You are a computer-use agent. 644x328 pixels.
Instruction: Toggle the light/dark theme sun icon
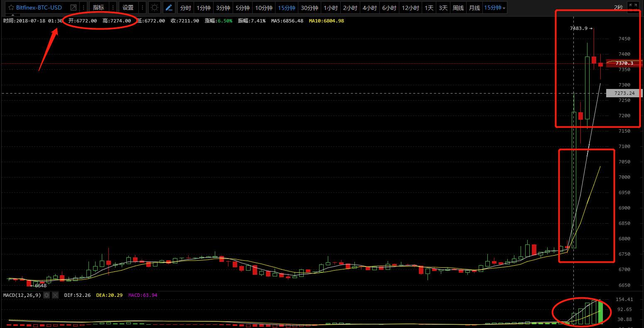pos(155,7)
